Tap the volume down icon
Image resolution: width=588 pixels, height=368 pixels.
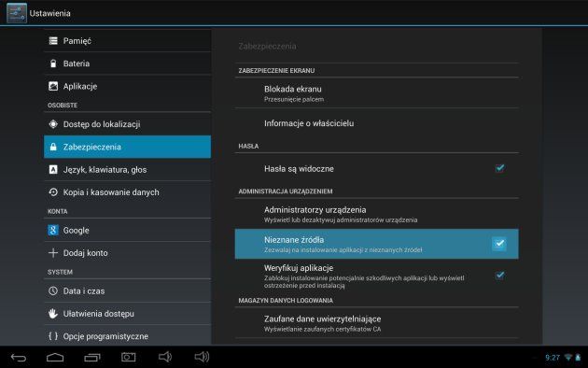(x=164, y=357)
